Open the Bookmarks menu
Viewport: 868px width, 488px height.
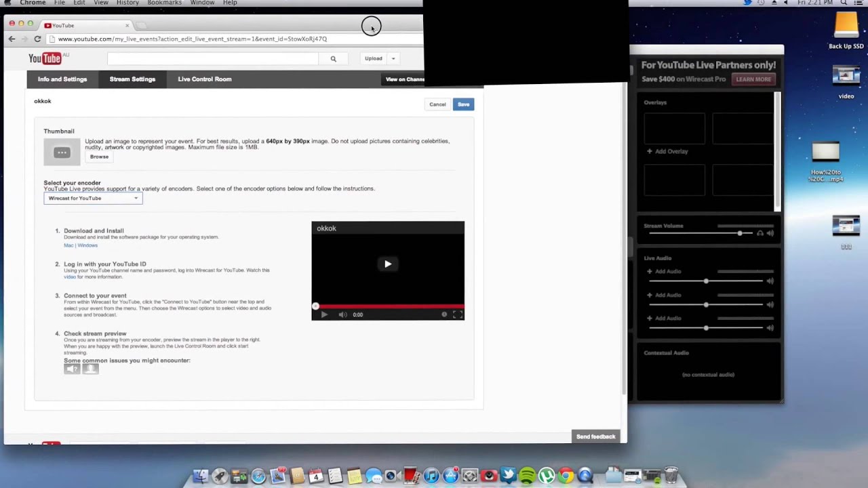pyautogui.click(x=164, y=3)
